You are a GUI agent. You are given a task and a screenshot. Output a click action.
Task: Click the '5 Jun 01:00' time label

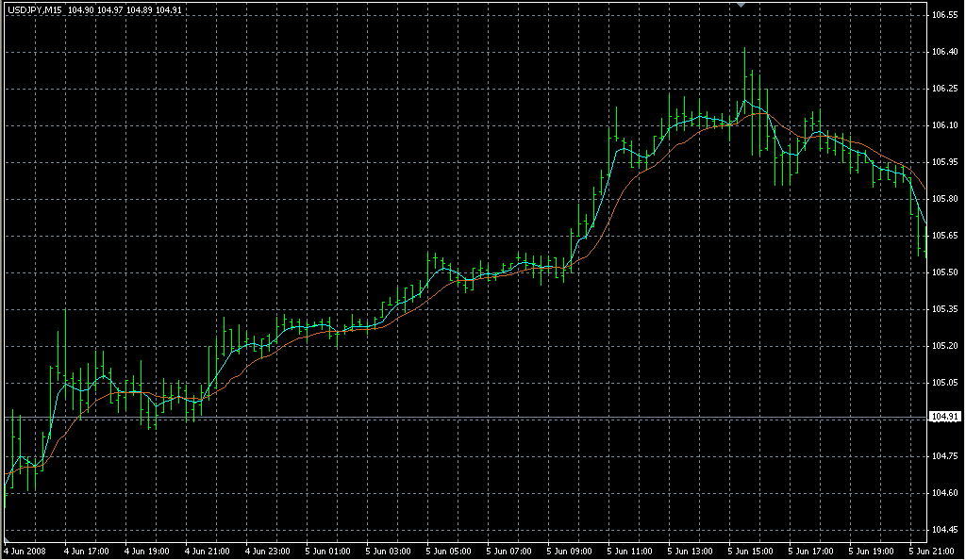click(x=328, y=552)
